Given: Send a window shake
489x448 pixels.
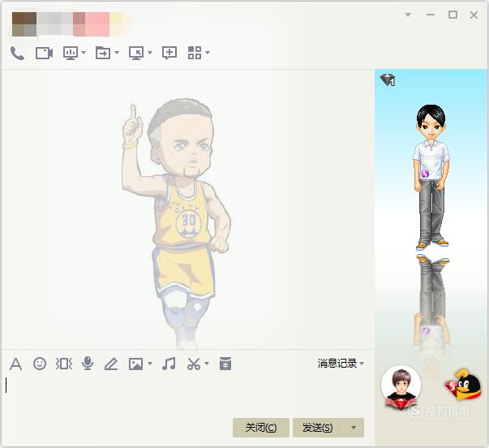Looking at the screenshot, I should (63, 364).
